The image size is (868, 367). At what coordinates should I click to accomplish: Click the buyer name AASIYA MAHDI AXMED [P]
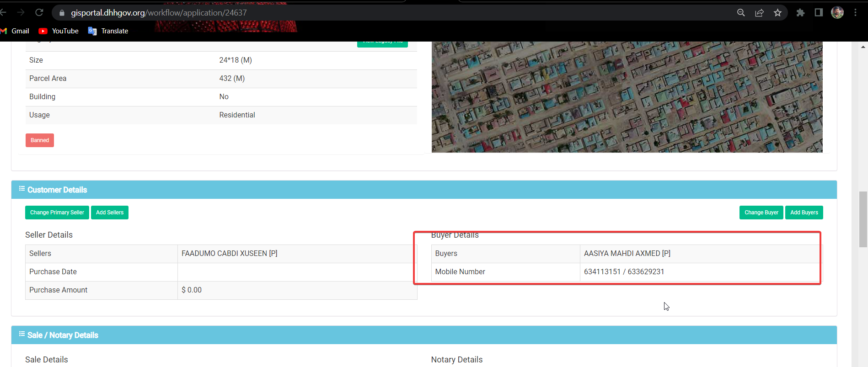pyautogui.click(x=627, y=254)
